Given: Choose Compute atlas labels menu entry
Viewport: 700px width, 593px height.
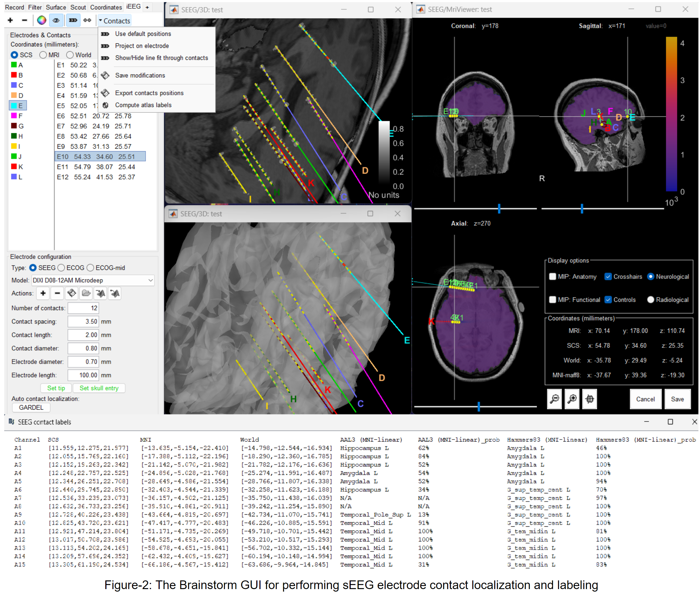Looking at the screenshot, I should coord(143,105).
